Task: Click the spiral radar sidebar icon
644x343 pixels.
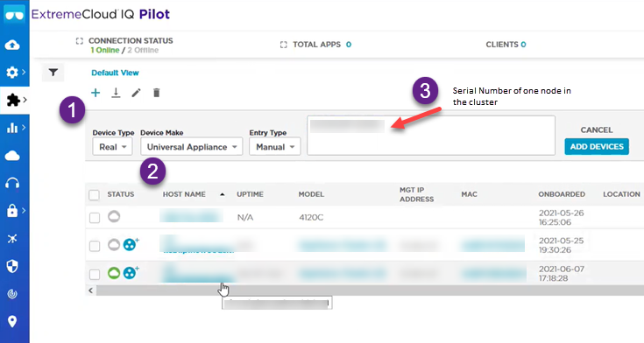Action: 12,294
